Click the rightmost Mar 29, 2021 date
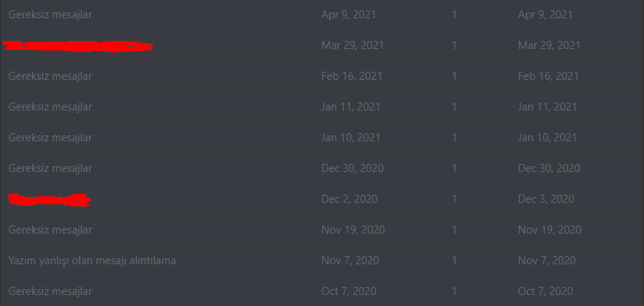The height and width of the screenshot is (306, 644). [549, 45]
